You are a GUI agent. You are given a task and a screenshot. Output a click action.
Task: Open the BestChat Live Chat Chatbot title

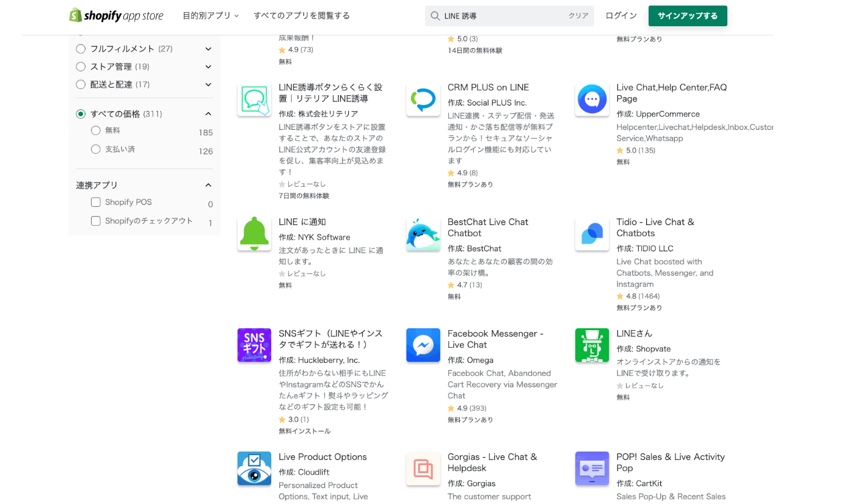pyautogui.click(x=488, y=228)
